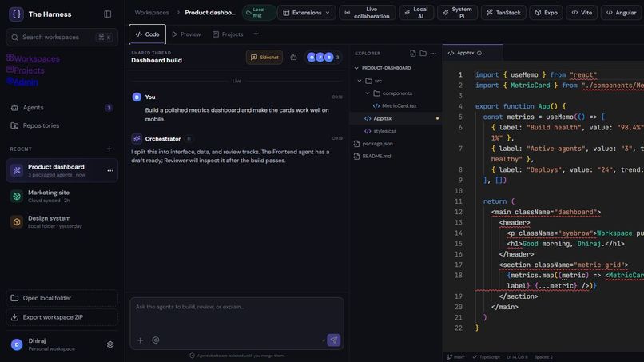Click the Design system cube icon
The image size is (644, 362).
(x=17, y=222)
